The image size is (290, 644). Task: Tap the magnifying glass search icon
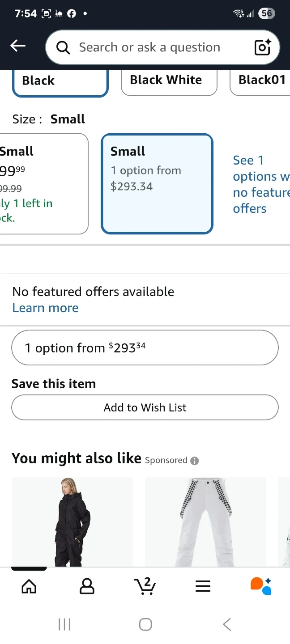tap(63, 47)
